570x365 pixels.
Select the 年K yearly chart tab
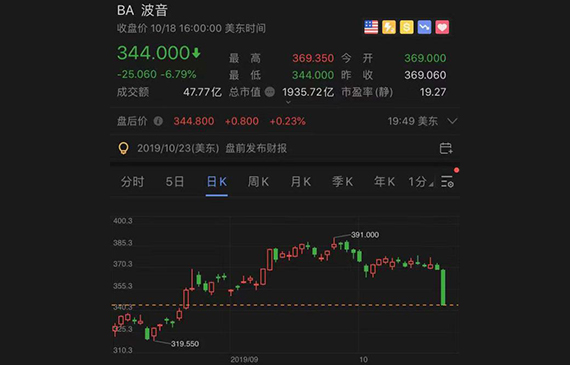(384, 181)
